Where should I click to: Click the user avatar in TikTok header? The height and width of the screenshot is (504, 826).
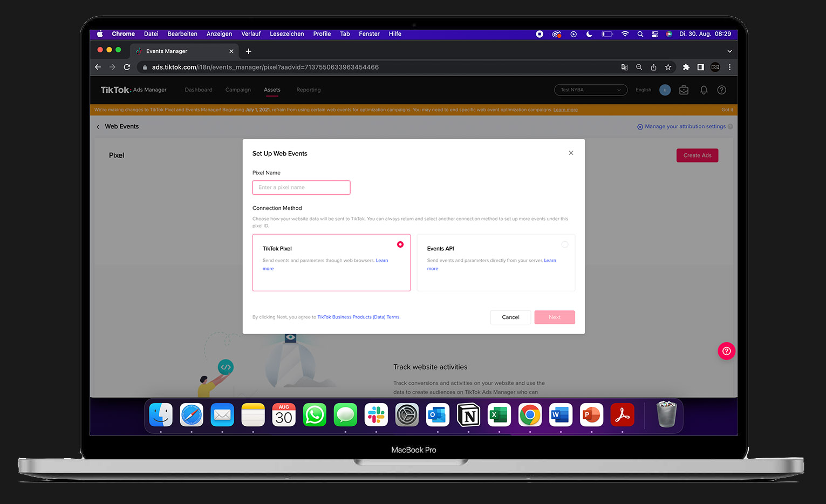665,90
